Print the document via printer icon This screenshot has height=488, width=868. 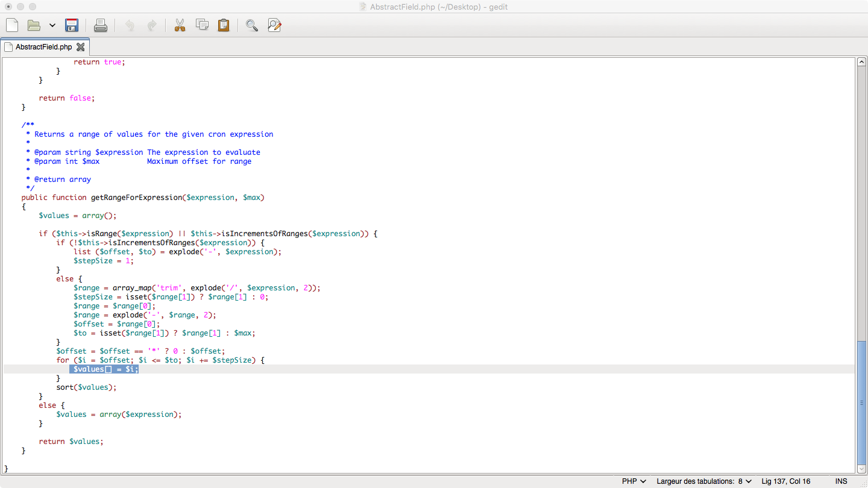[x=101, y=25]
